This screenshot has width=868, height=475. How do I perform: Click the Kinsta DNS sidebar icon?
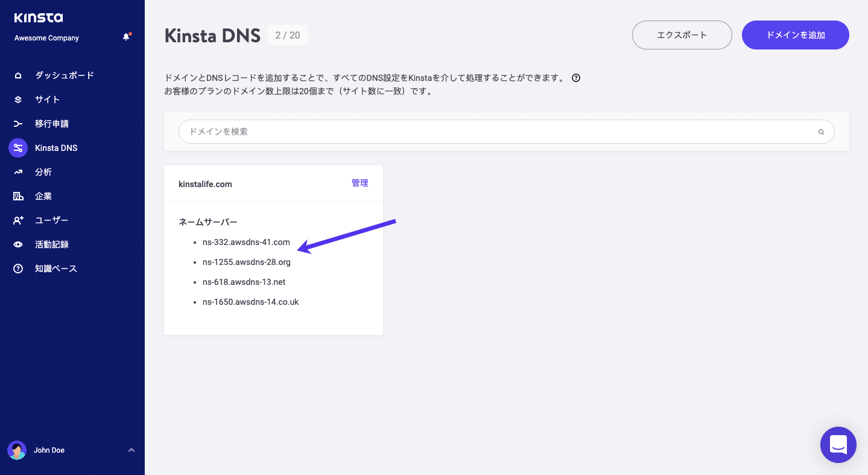tap(18, 147)
